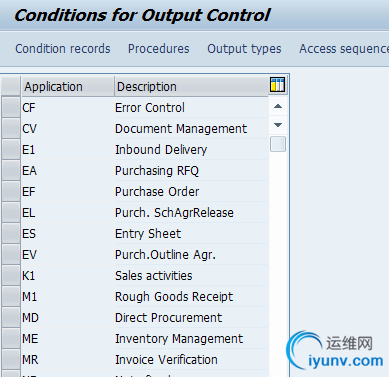The height and width of the screenshot is (377, 389).
Task: Click the scroll down arrow in table
Action: pos(278,125)
